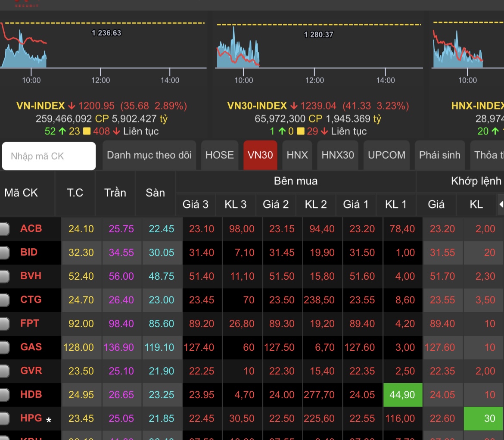Click ACB ceiling price 25.75
Screen dimensions: 504x440
(x=121, y=229)
